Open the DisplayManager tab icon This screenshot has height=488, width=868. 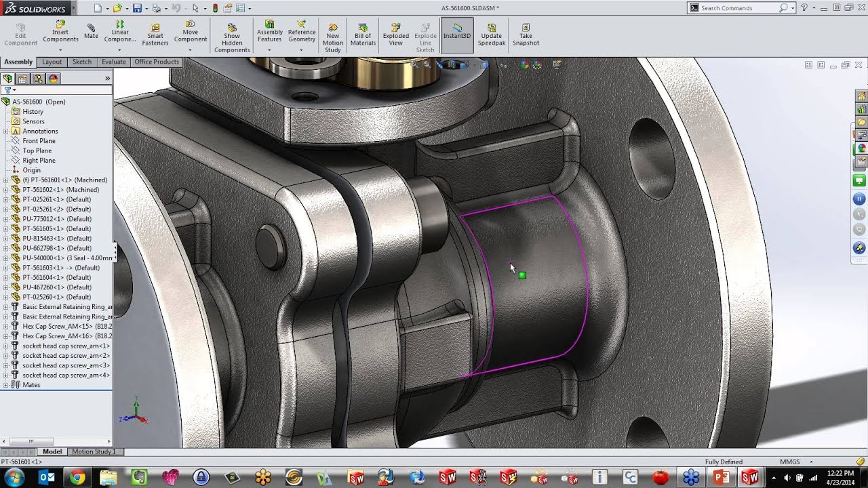pyautogui.click(x=53, y=79)
